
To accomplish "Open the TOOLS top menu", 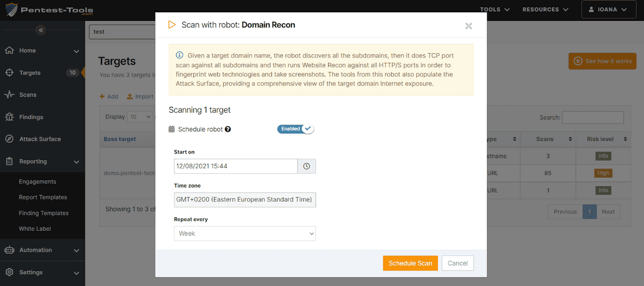I will tap(494, 10).
